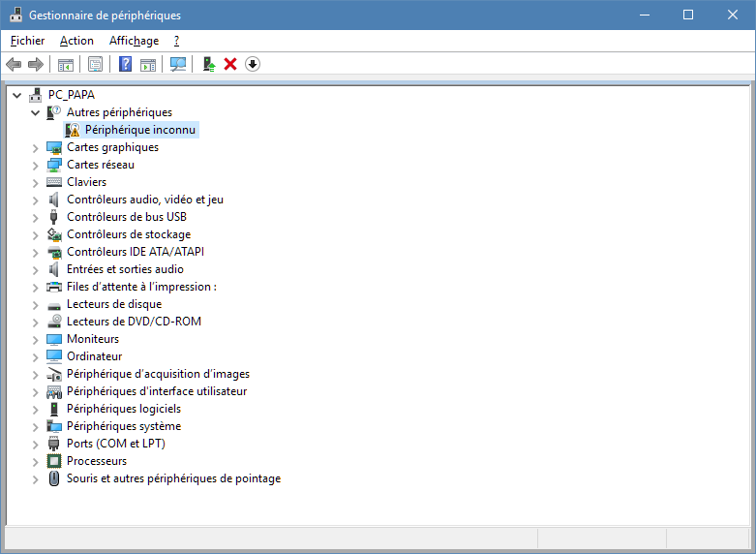Expand the Périphériques système node
The height and width of the screenshot is (554, 756).
(35, 427)
